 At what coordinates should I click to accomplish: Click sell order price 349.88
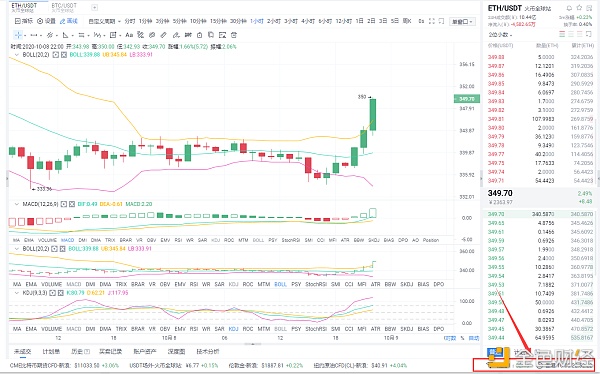[x=496, y=57]
